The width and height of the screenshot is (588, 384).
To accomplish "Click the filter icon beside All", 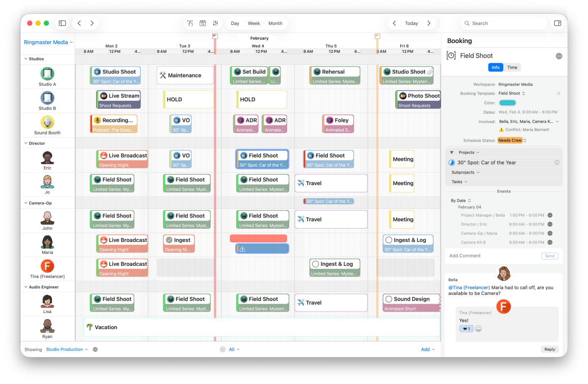I will click(x=222, y=349).
